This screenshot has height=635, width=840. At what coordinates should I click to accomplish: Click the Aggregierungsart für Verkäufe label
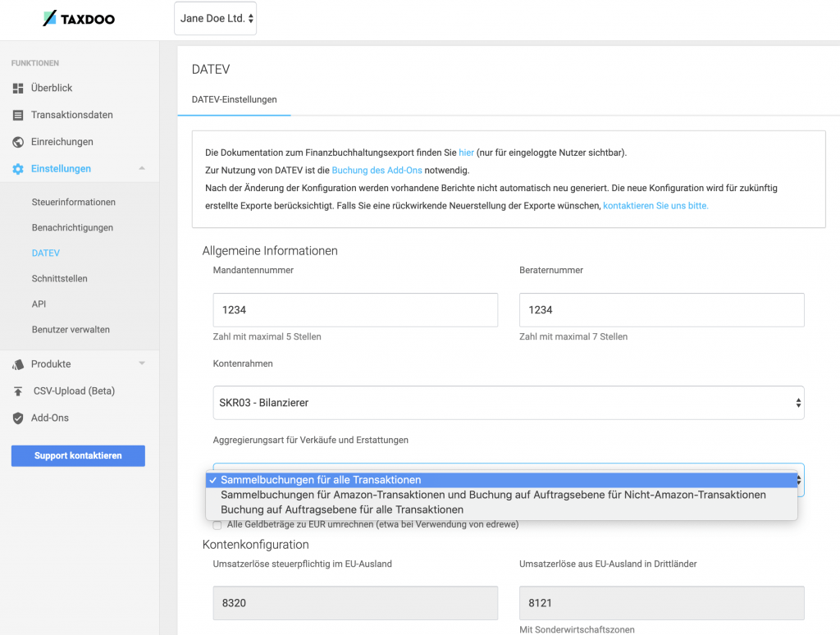pyautogui.click(x=311, y=440)
